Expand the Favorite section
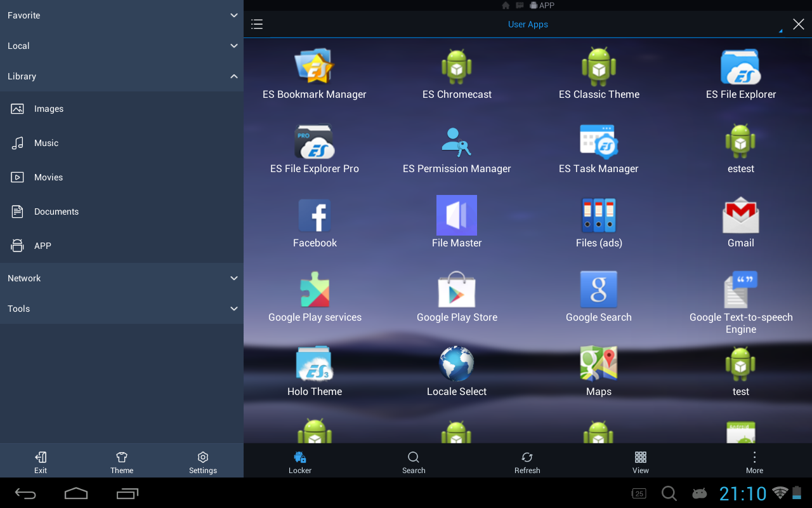This screenshot has height=508, width=812. [x=122, y=15]
